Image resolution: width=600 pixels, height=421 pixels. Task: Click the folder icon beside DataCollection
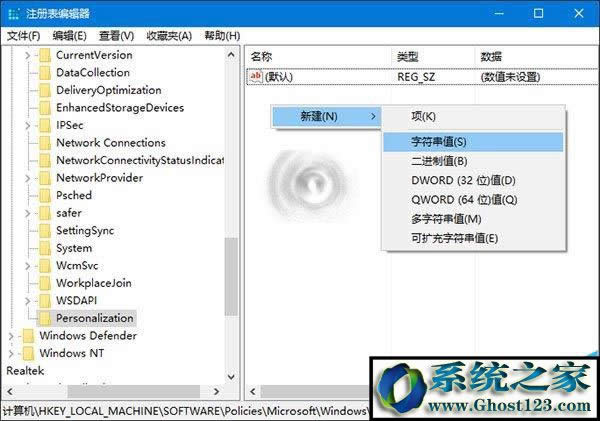44,73
